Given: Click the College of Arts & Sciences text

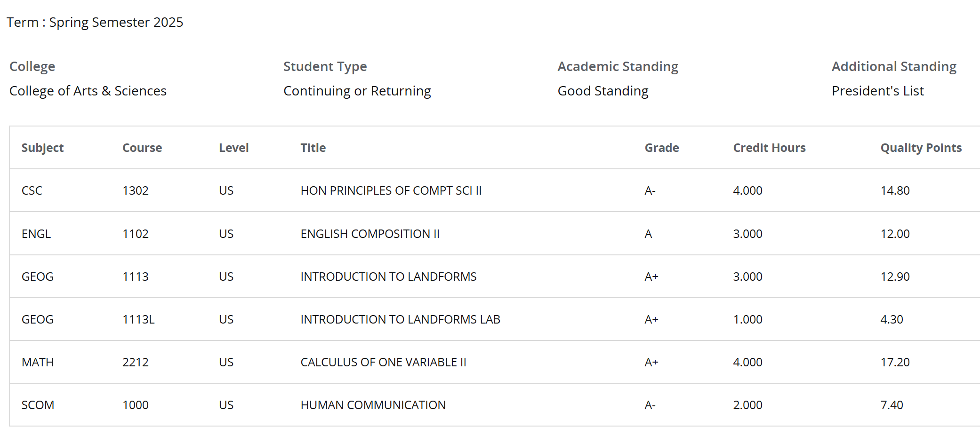Looking at the screenshot, I should click(88, 91).
